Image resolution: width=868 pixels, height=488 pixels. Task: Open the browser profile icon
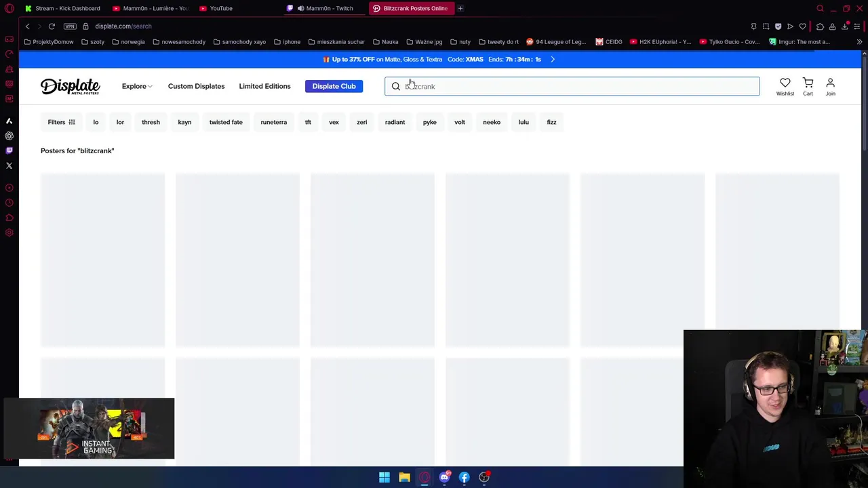[x=832, y=26]
